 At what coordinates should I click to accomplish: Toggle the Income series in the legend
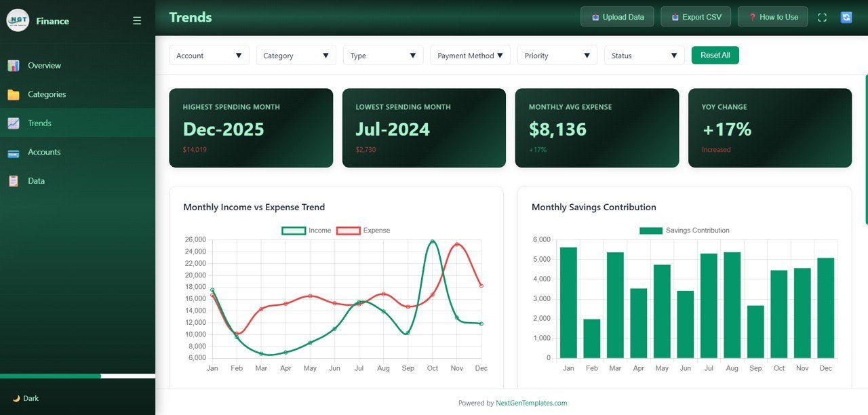point(305,230)
